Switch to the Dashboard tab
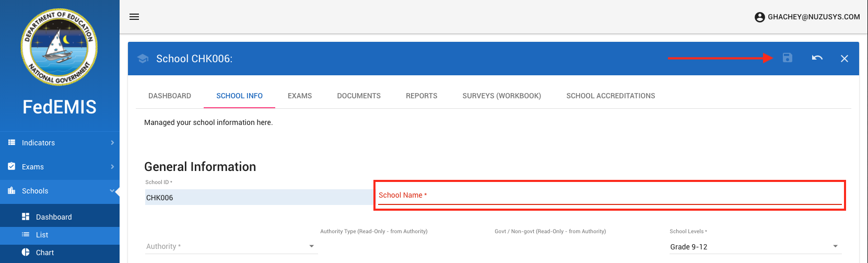868x263 pixels. [170, 96]
